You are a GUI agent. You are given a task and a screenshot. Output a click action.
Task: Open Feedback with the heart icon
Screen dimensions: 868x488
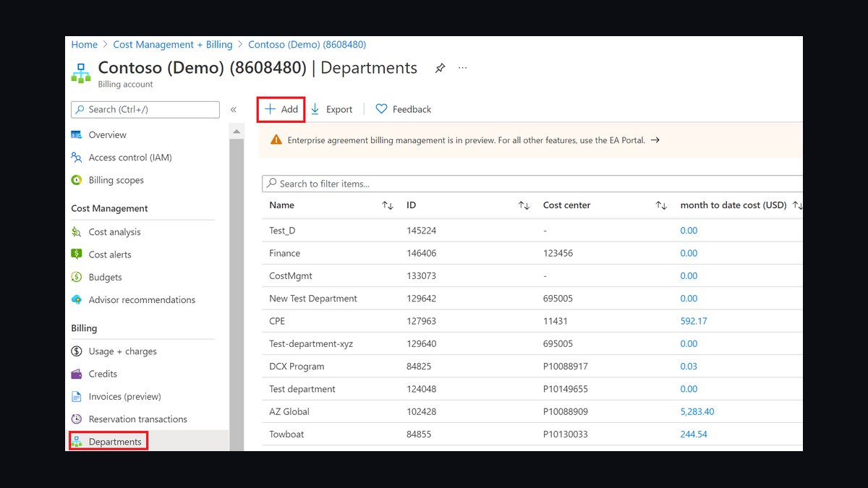tap(403, 109)
